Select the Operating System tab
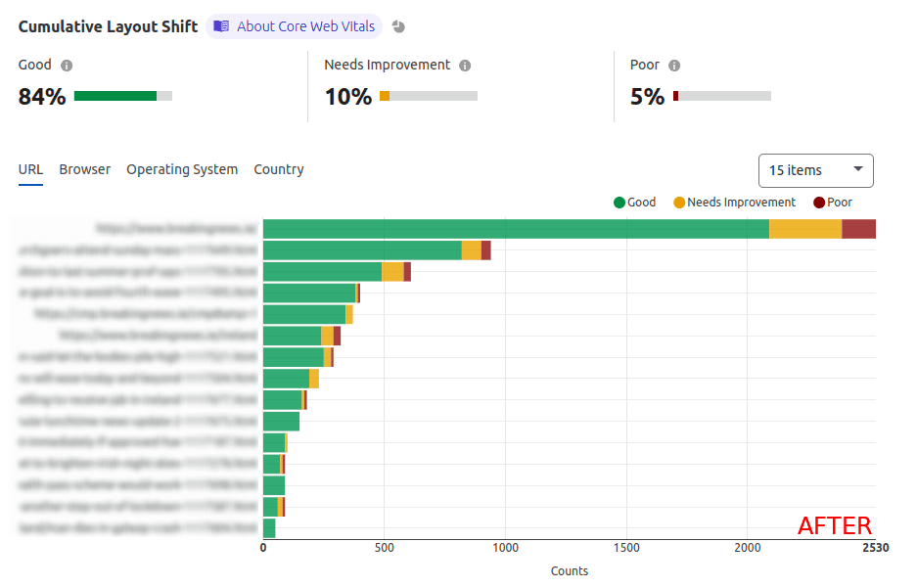The image size is (917, 588). pos(182,169)
